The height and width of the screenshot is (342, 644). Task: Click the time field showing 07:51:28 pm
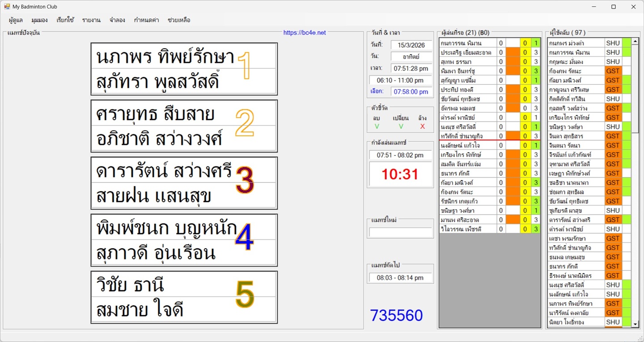pyautogui.click(x=411, y=68)
